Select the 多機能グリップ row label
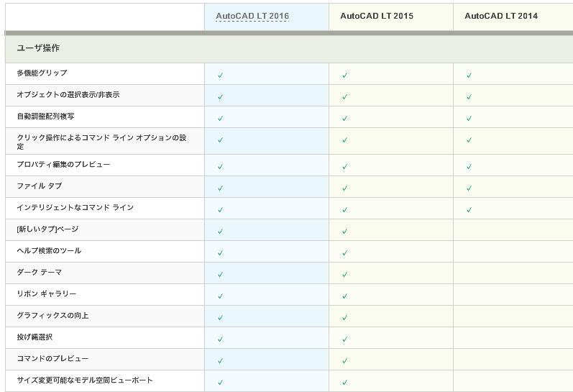The height and width of the screenshot is (392, 573). (x=42, y=73)
